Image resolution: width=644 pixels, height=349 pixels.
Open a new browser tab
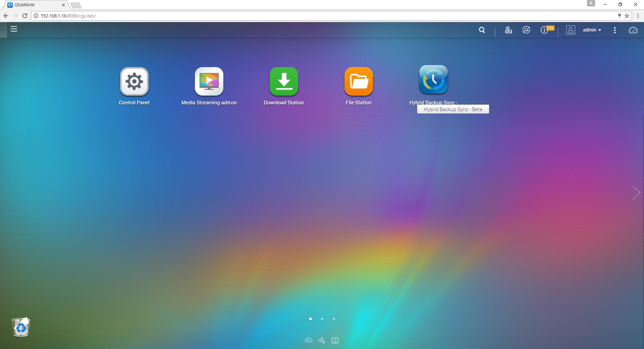point(76,5)
